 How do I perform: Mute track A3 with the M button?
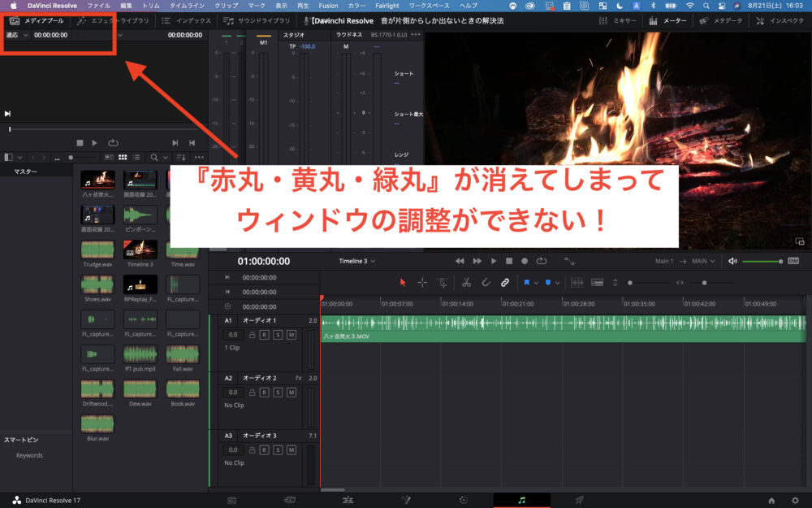[292, 450]
